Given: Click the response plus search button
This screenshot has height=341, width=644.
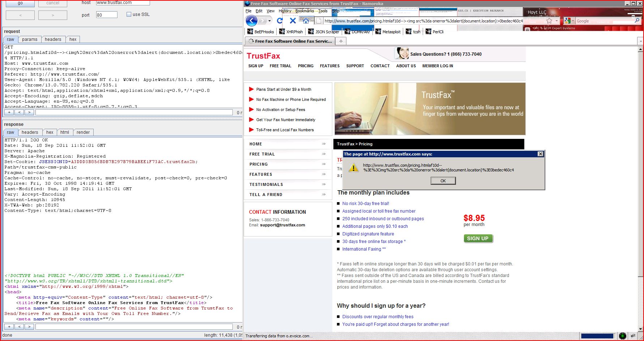Looking at the screenshot, I should pyautogui.click(x=9, y=327).
